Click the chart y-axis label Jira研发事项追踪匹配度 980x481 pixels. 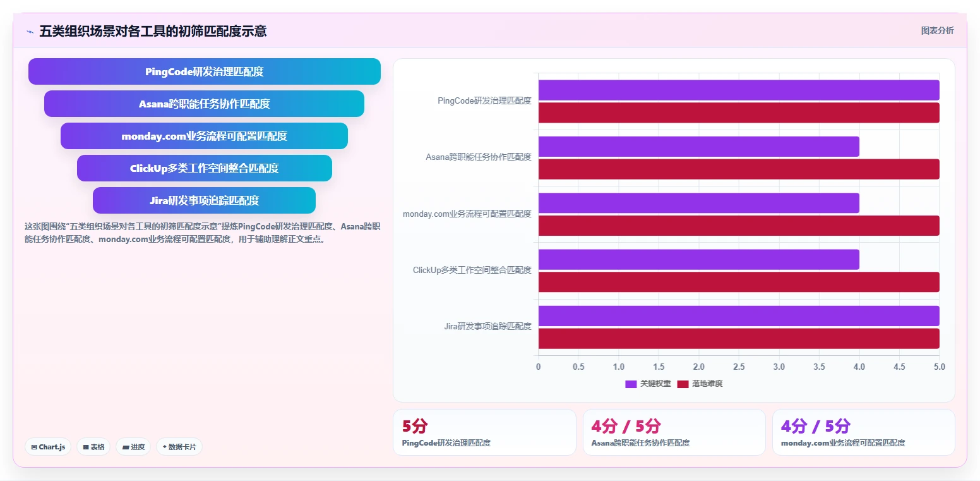click(487, 327)
